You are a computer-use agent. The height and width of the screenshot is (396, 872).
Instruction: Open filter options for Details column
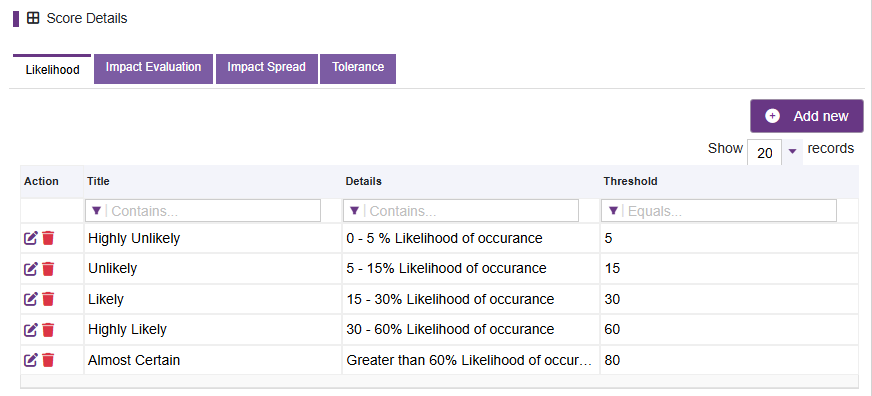click(x=354, y=211)
